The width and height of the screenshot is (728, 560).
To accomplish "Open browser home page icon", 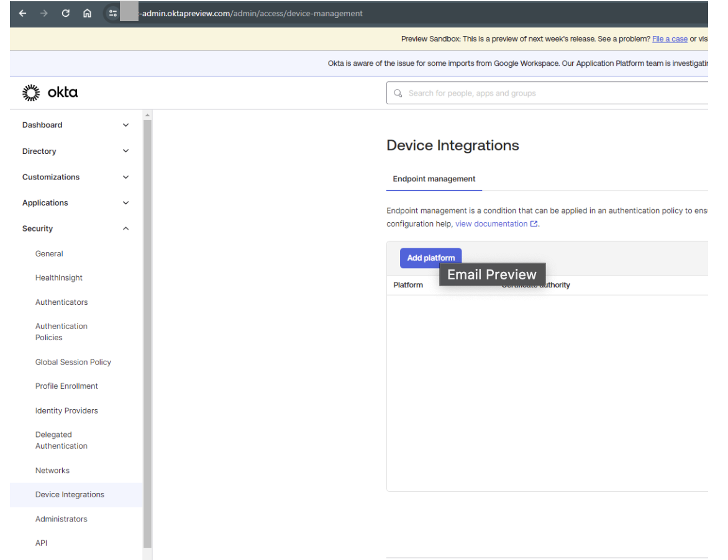I will click(87, 14).
